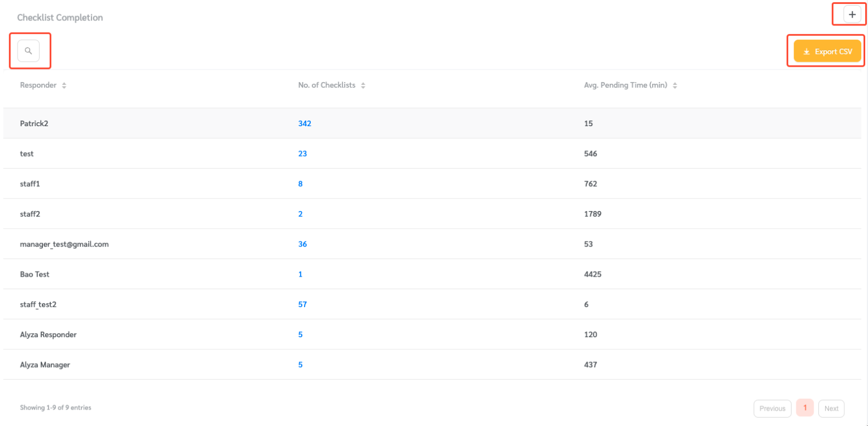The width and height of the screenshot is (868, 426).
Task: Open Alyza Manager's 5 checklists
Action: point(300,364)
